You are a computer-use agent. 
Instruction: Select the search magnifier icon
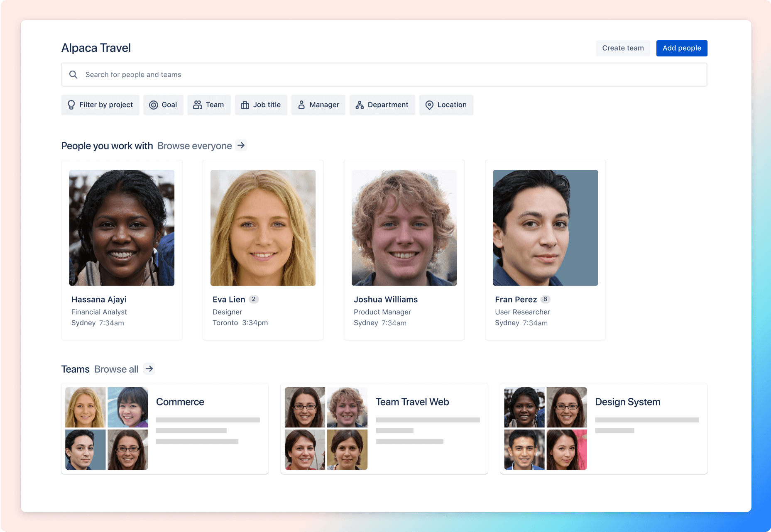point(73,74)
